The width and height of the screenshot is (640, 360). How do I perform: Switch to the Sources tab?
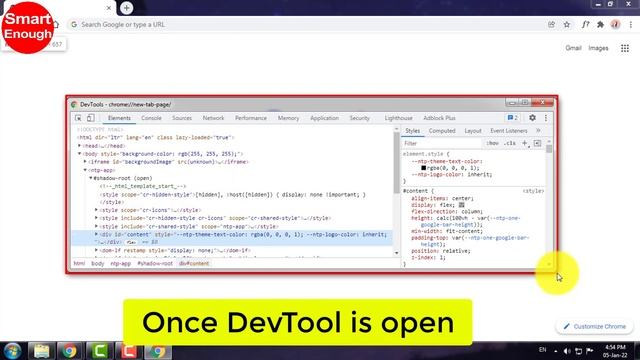(x=182, y=118)
